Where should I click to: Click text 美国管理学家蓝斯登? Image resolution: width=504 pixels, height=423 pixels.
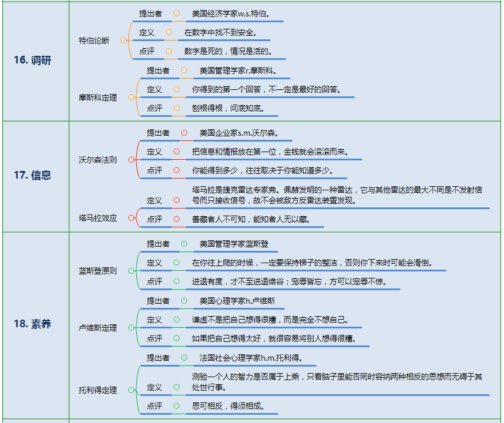(234, 244)
